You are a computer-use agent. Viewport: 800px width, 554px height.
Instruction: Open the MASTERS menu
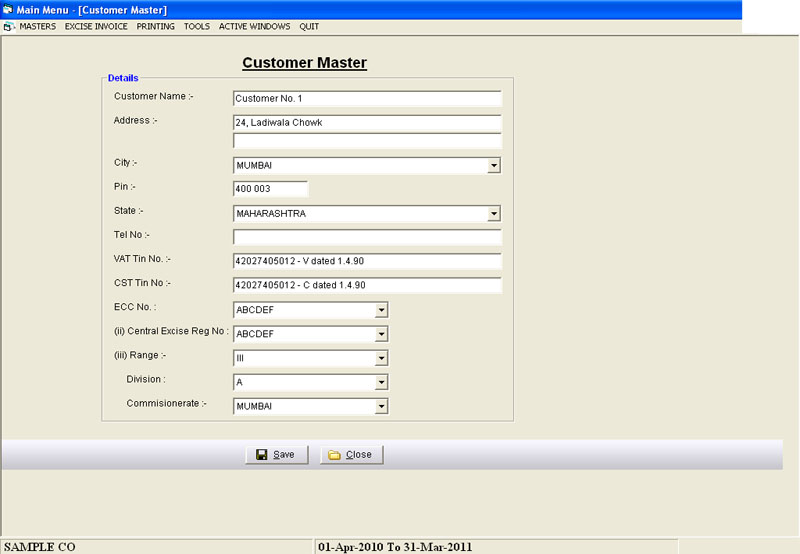coord(38,27)
